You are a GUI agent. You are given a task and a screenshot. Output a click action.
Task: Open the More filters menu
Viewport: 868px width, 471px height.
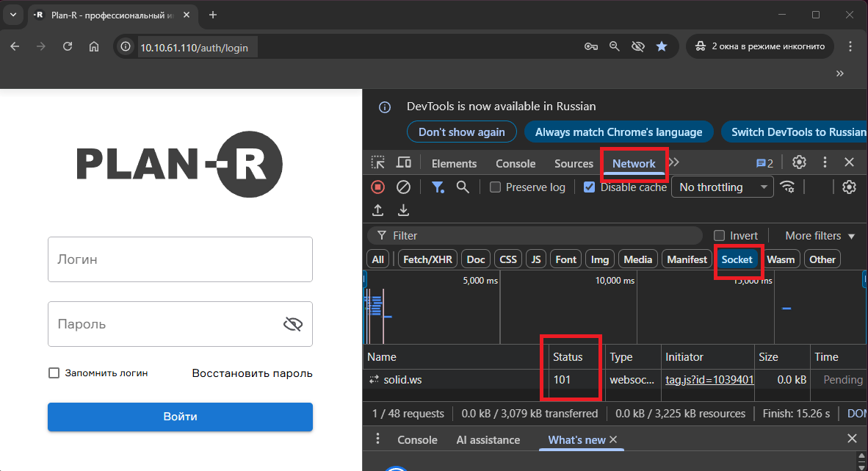817,235
